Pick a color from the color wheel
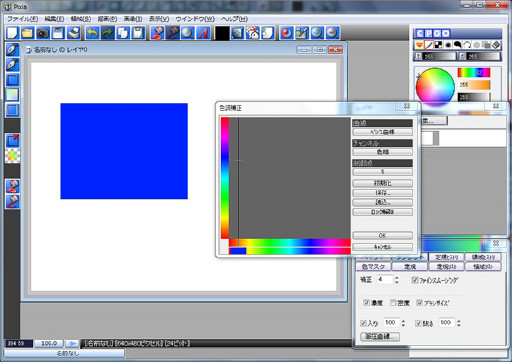Screen dimensions: 512x362 (x=435, y=86)
